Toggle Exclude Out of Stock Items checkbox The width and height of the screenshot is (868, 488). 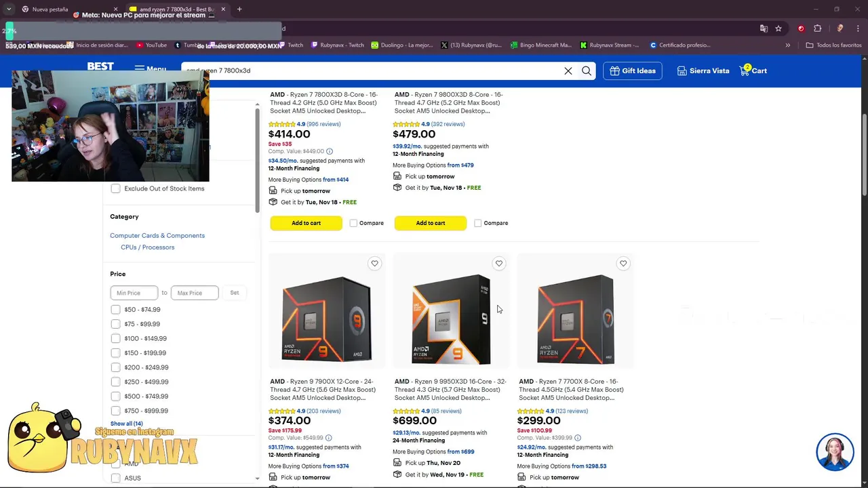point(115,188)
